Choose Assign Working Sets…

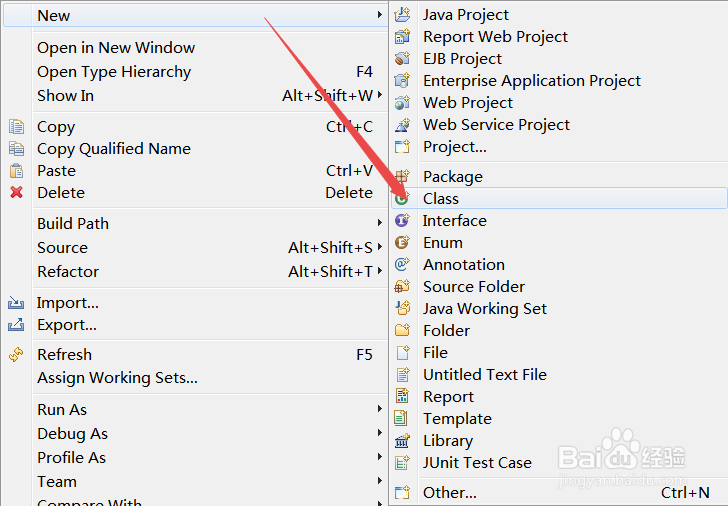pos(117,378)
